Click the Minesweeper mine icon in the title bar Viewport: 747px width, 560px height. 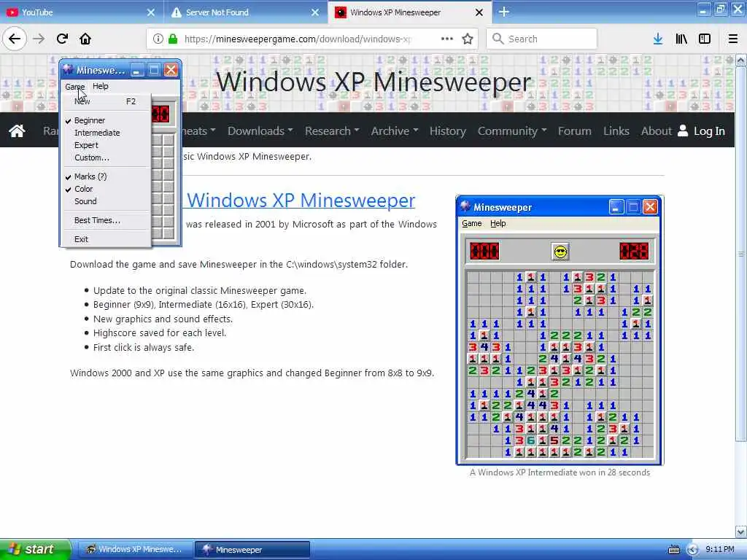[x=68, y=70]
